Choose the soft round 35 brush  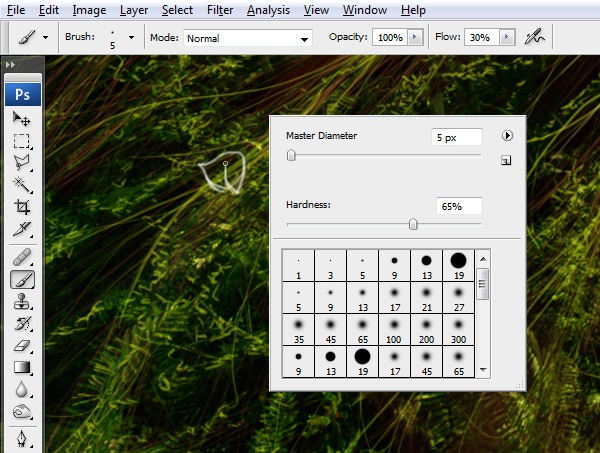click(298, 330)
